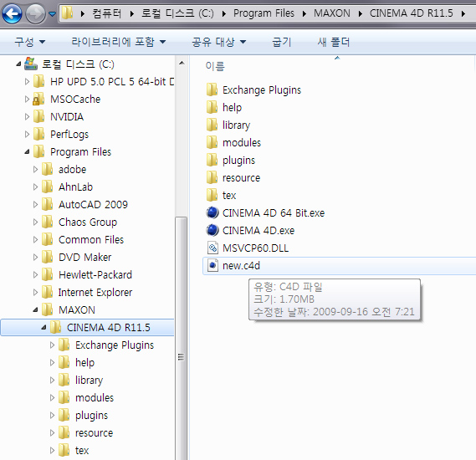Select library folder icon in file list

coord(212,125)
